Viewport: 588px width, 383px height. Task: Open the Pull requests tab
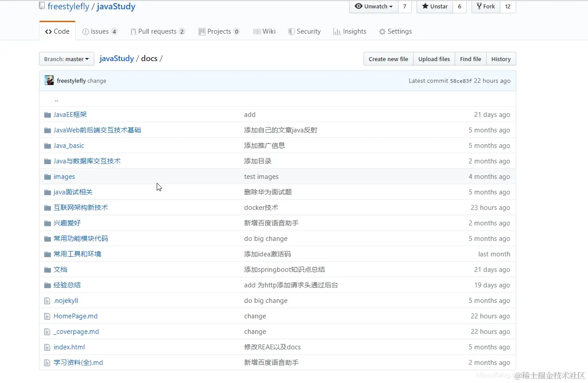158,31
